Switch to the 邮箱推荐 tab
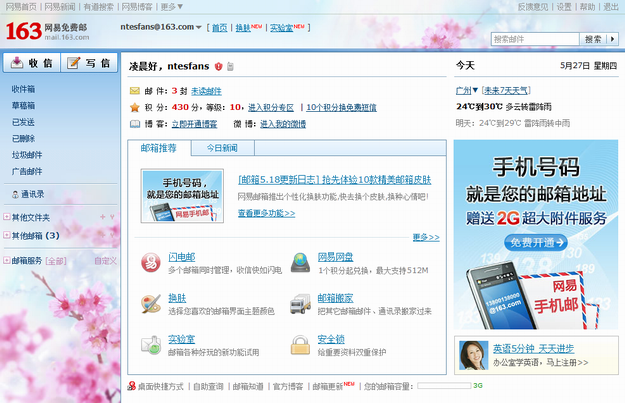 point(159,148)
